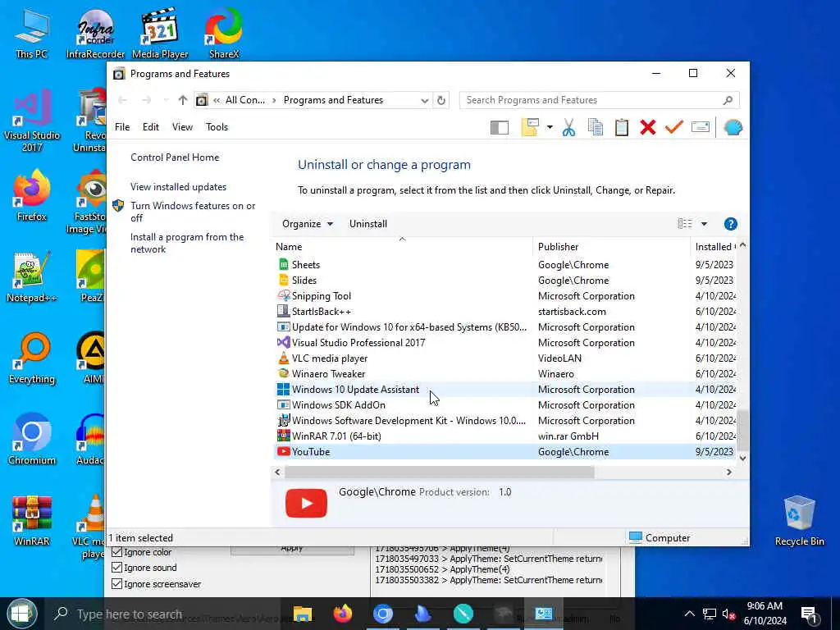This screenshot has width=840, height=630.
Task: Select the YouTube program row
Action: coord(504,452)
